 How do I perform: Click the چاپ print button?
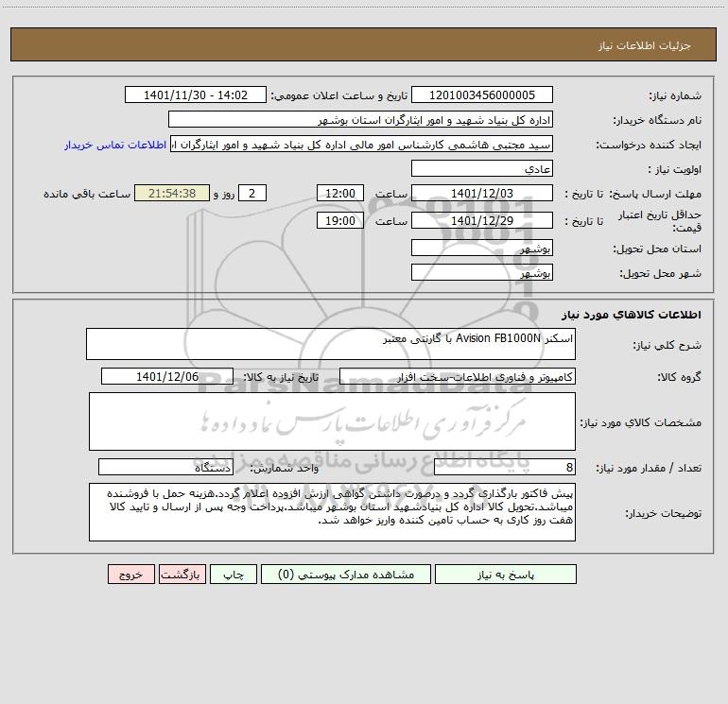point(234,574)
